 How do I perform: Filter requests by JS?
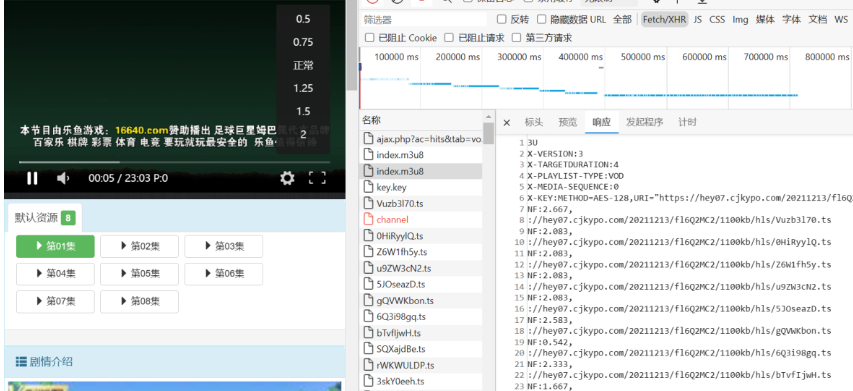click(x=697, y=20)
